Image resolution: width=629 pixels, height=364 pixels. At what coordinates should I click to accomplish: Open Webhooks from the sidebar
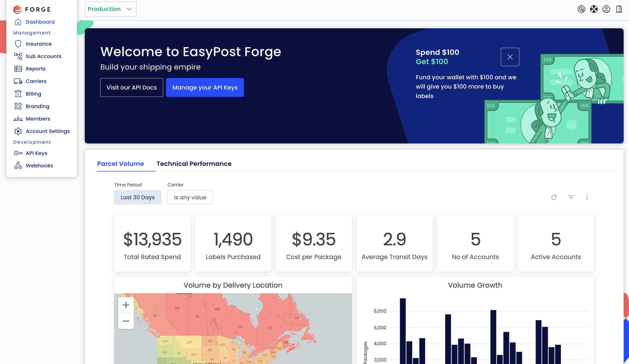coord(39,166)
